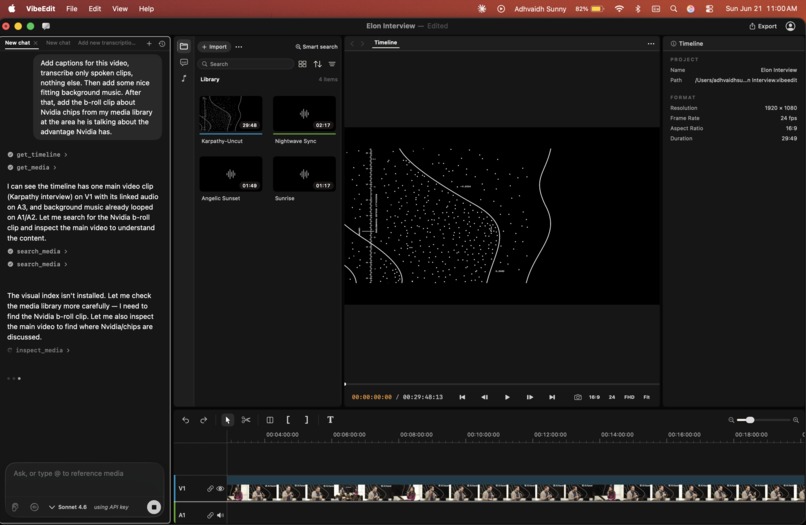Mute the A1 track speaker
Viewport: 806px width, 525px height.
pos(220,515)
